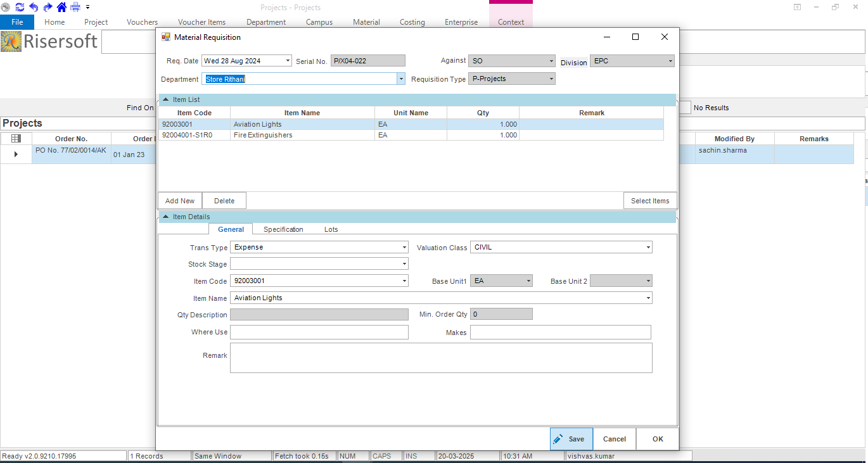Image resolution: width=868 pixels, height=463 pixels.
Task: Click the refresh icon in quick access toolbar
Action: (20, 7)
